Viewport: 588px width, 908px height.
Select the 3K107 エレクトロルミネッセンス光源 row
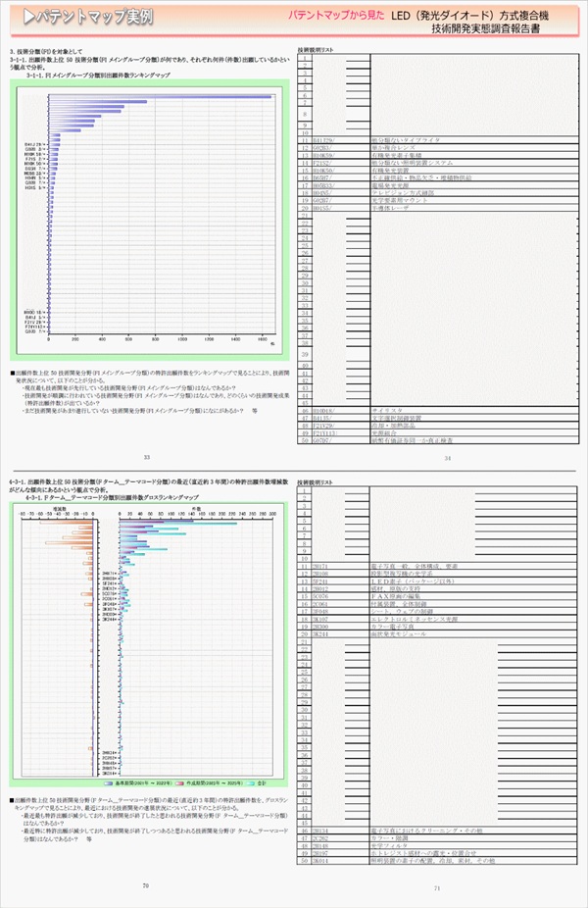pos(392,620)
